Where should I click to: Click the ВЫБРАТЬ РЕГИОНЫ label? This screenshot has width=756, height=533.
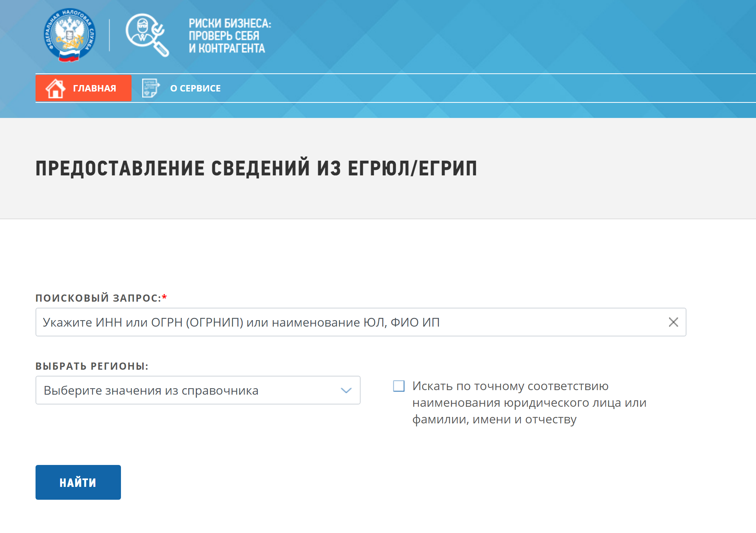click(x=92, y=366)
